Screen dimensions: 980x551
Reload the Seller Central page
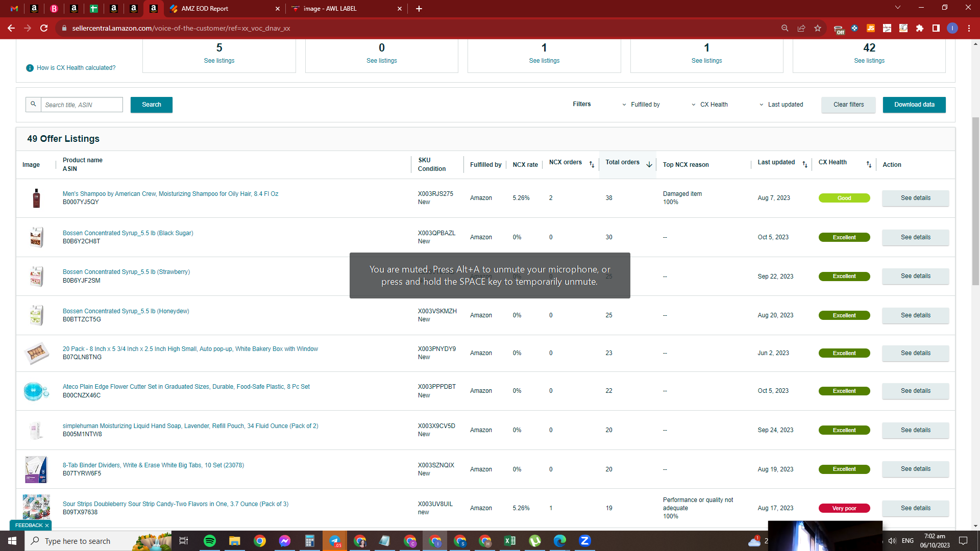pyautogui.click(x=44, y=28)
